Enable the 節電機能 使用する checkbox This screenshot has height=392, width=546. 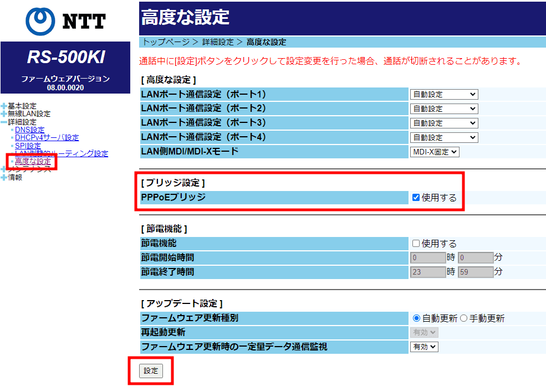coord(416,244)
